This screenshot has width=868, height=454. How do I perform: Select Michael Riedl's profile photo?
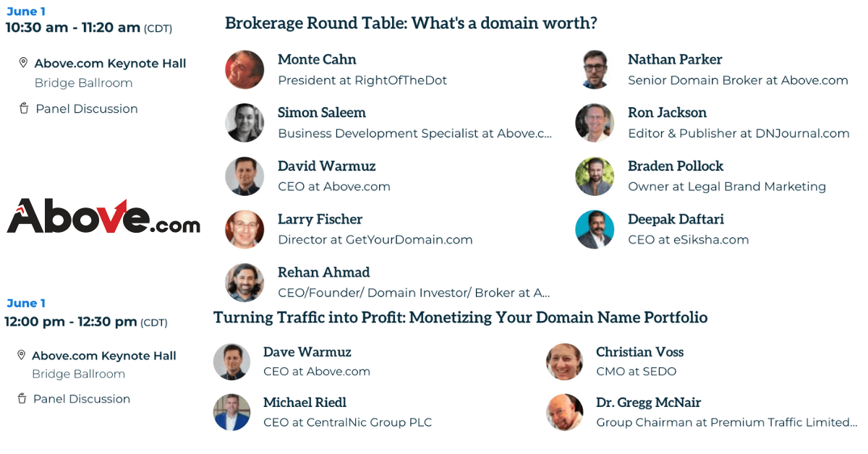(x=231, y=412)
